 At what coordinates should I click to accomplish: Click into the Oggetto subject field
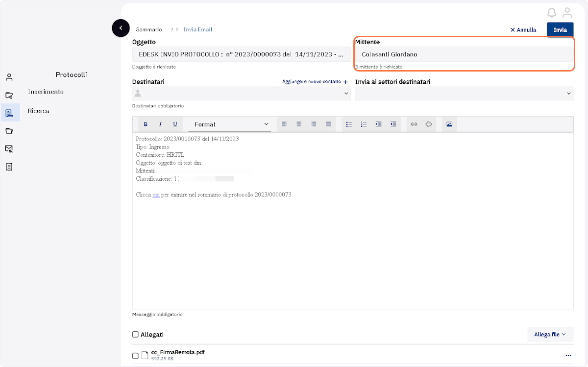pos(242,54)
